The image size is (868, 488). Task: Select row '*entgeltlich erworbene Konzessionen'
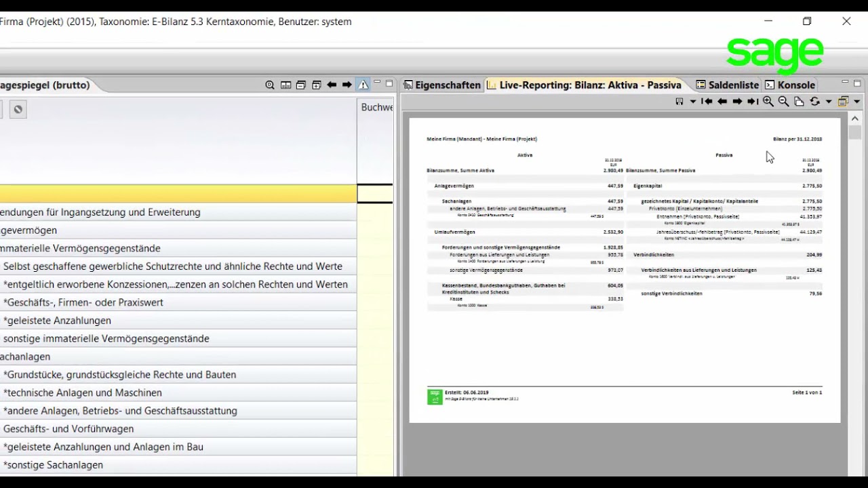coord(178,285)
